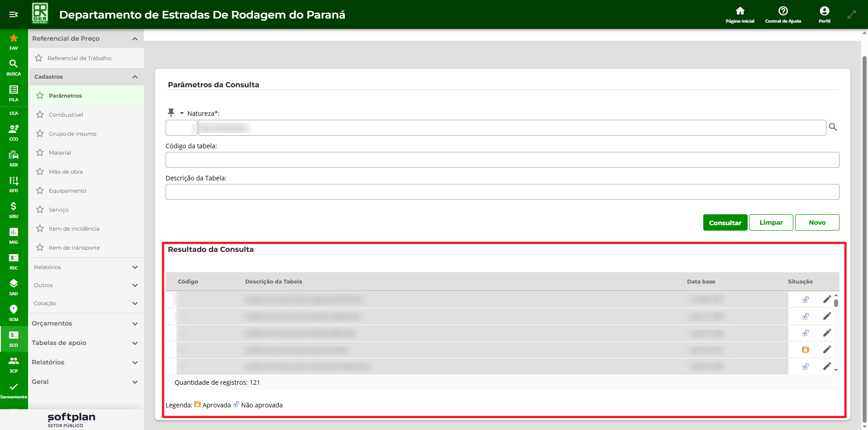The height and width of the screenshot is (430, 868).
Task: Expand the Tabelas de apoio section
Action: (x=134, y=343)
